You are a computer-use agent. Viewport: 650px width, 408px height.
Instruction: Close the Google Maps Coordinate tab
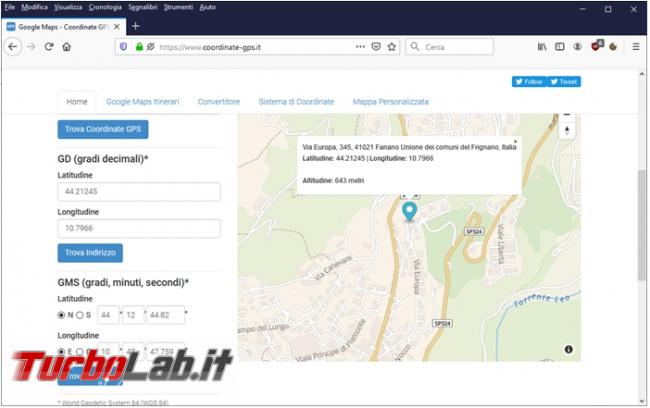tap(117, 27)
